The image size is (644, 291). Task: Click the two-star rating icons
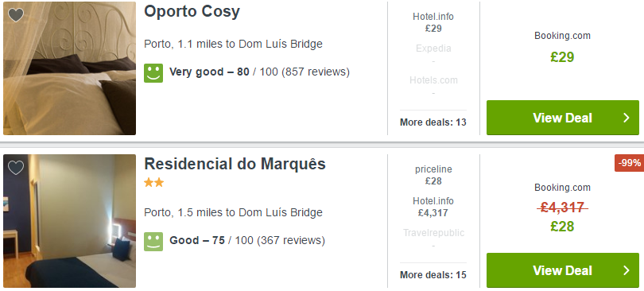pos(154,183)
